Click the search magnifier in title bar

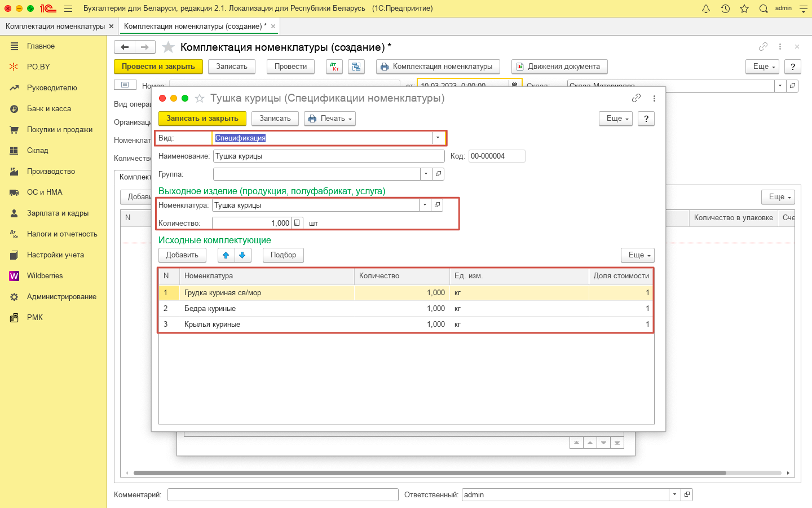click(764, 8)
